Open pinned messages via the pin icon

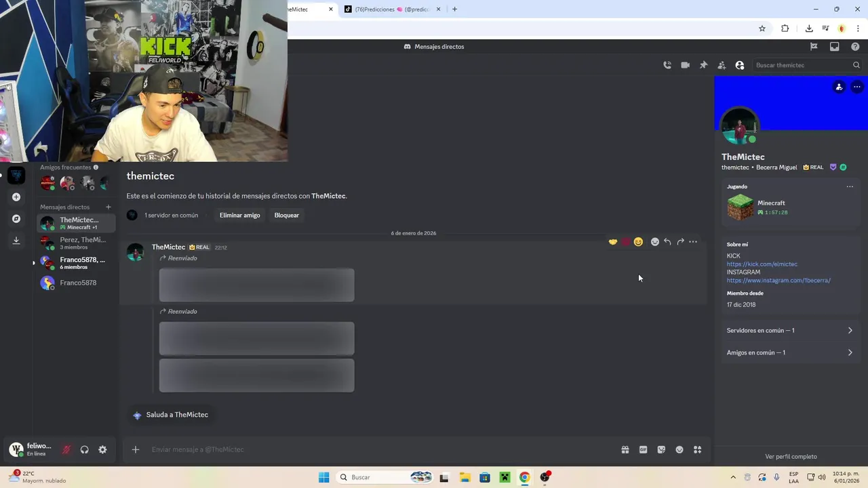coord(703,65)
